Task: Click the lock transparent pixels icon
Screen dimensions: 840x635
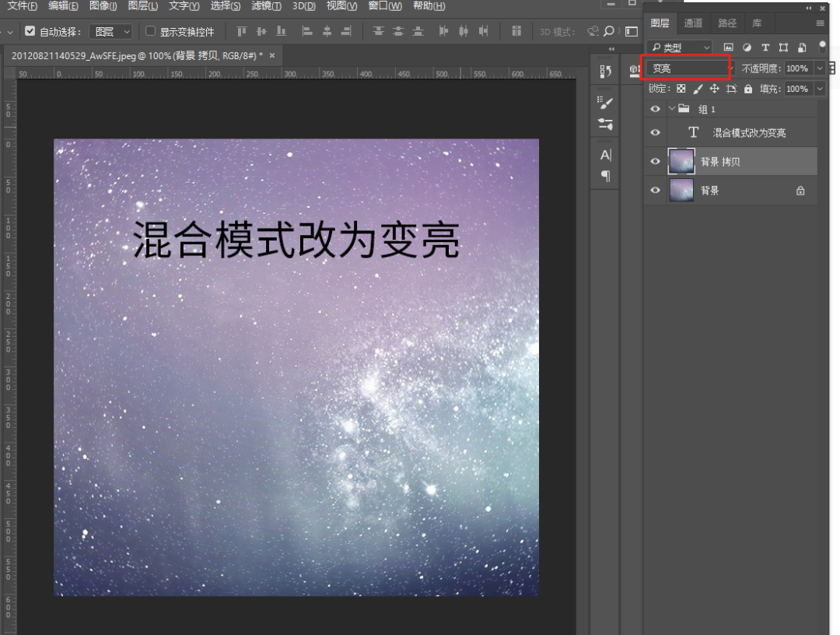Action: click(681, 89)
